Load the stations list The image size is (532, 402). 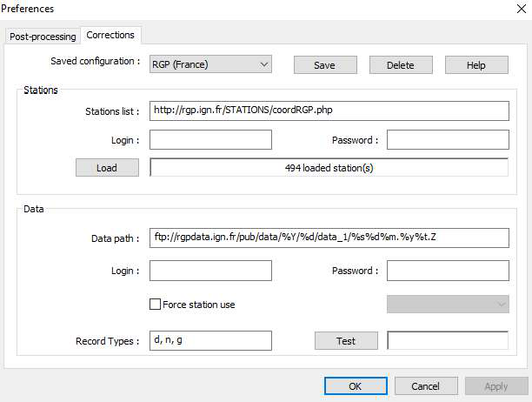107,168
